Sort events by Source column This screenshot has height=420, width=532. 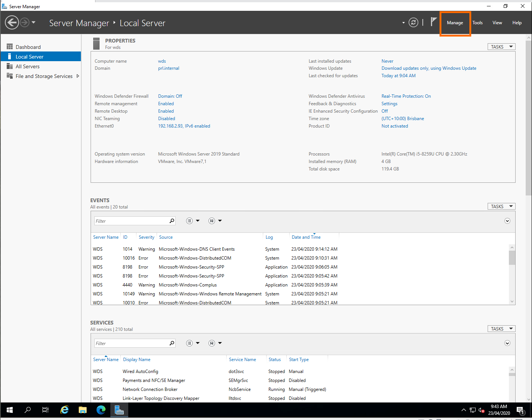pyautogui.click(x=166, y=237)
